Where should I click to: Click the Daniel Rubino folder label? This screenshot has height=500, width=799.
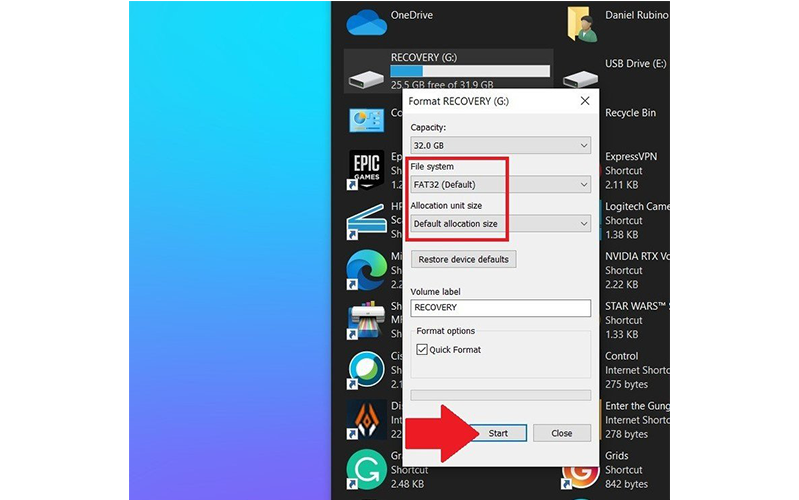tap(636, 15)
